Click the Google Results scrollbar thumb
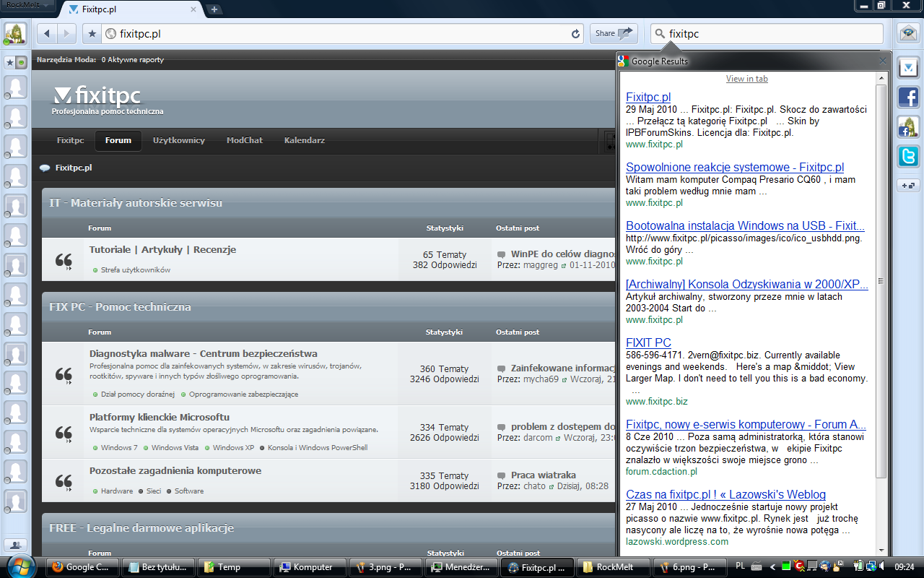 [x=881, y=280]
